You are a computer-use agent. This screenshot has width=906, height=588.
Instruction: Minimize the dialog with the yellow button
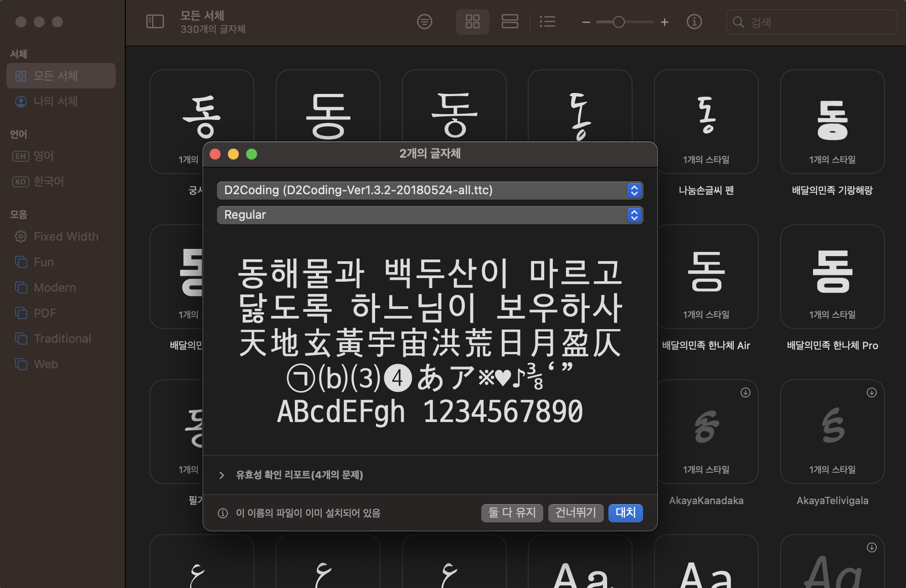pyautogui.click(x=233, y=154)
